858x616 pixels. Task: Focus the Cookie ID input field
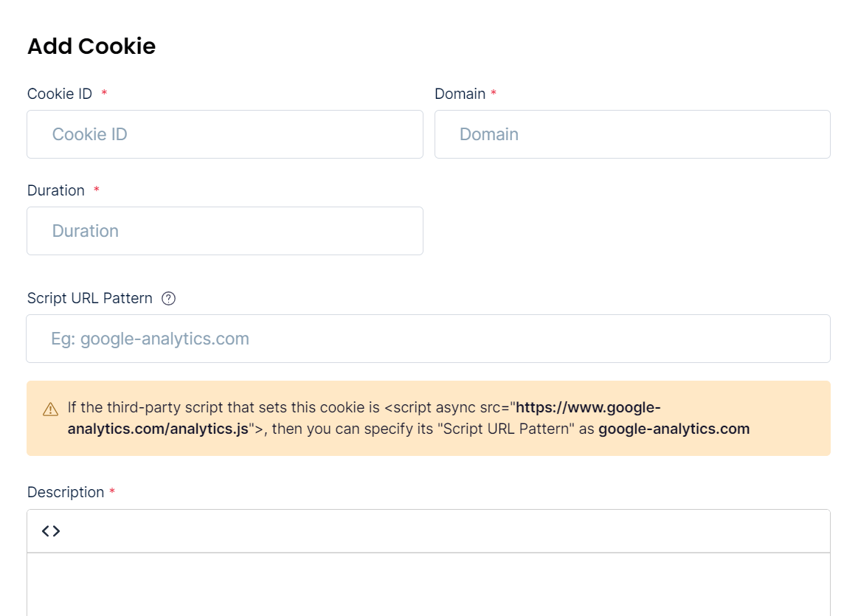pos(225,134)
